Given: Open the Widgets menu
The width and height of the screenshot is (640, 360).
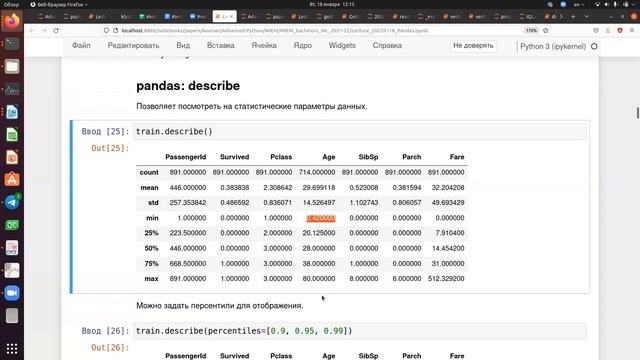Looking at the screenshot, I should pos(342,46).
